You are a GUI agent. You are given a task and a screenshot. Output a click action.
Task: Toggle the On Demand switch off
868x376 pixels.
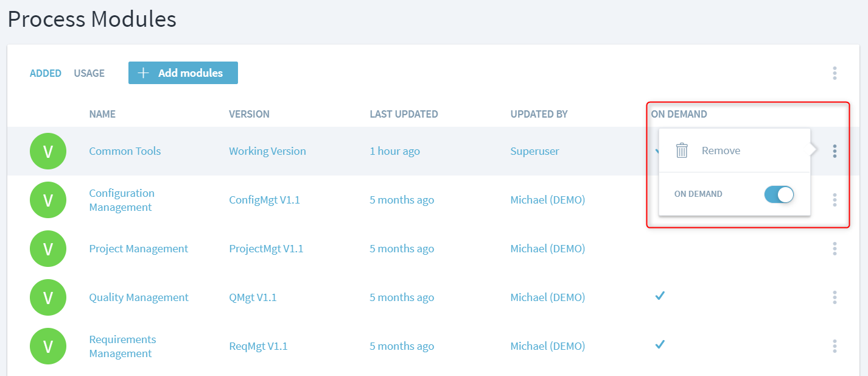(779, 194)
